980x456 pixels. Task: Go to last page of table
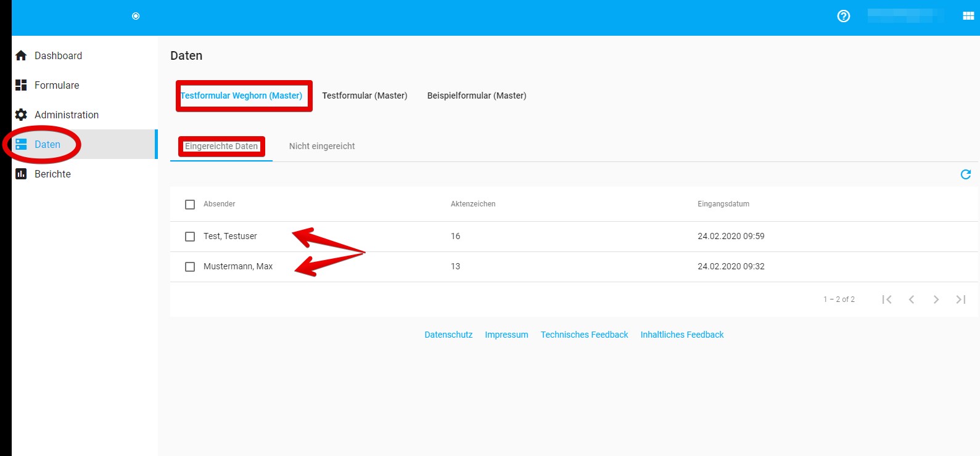pyautogui.click(x=961, y=299)
